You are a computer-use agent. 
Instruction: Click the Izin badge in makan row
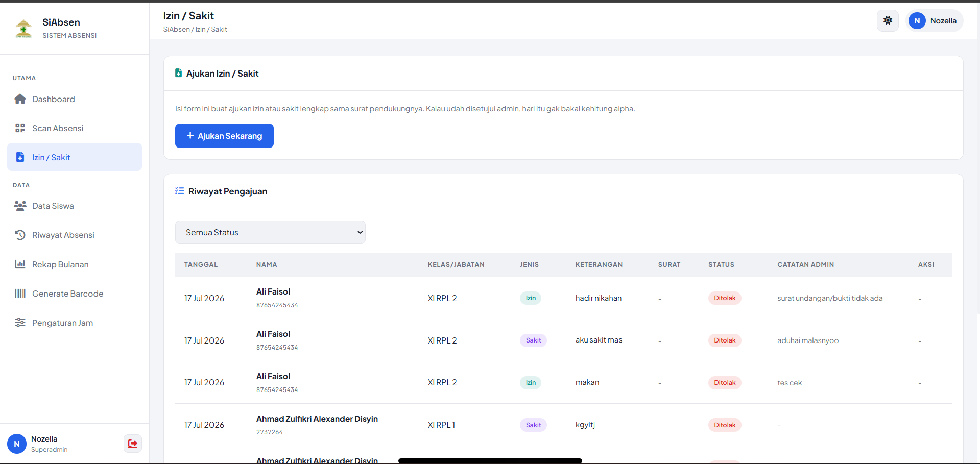click(x=531, y=383)
